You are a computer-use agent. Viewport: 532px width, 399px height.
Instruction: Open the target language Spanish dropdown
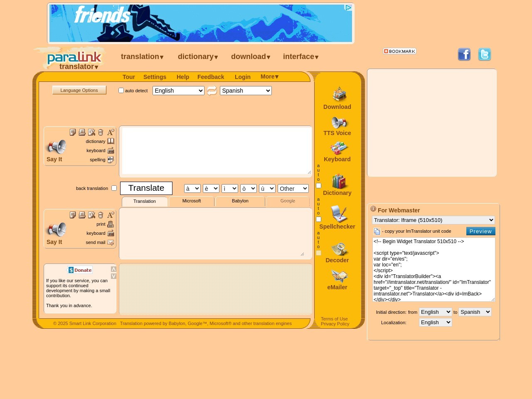click(246, 91)
